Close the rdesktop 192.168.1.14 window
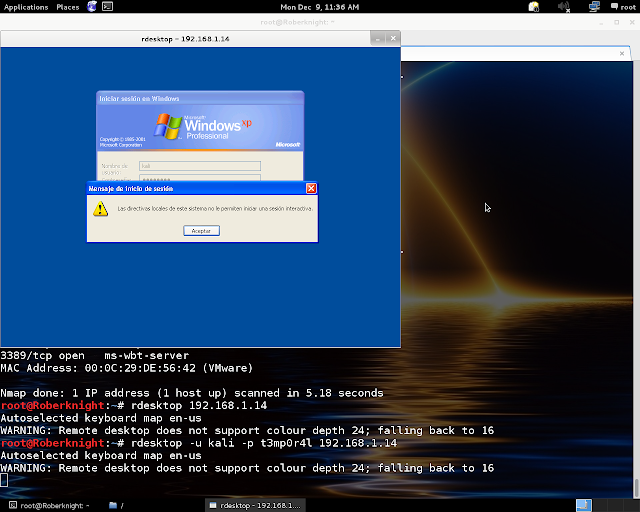 pyautogui.click(x=393, y=38)
